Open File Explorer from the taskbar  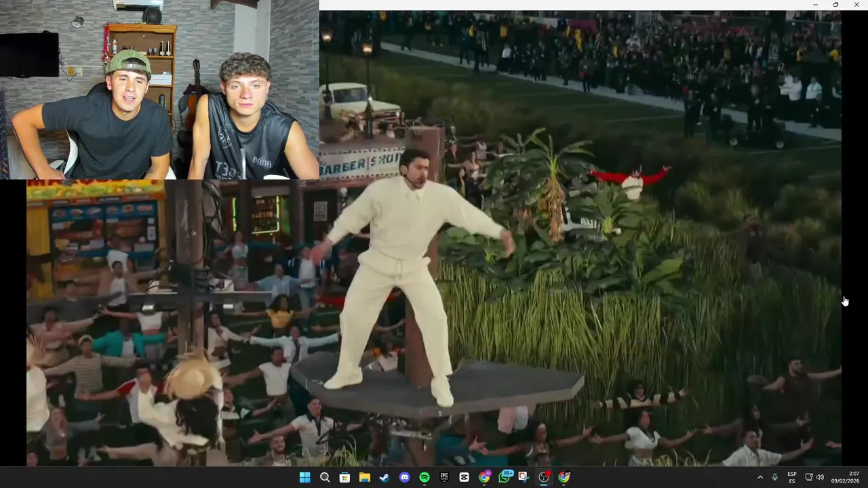[x=364, y=477]
